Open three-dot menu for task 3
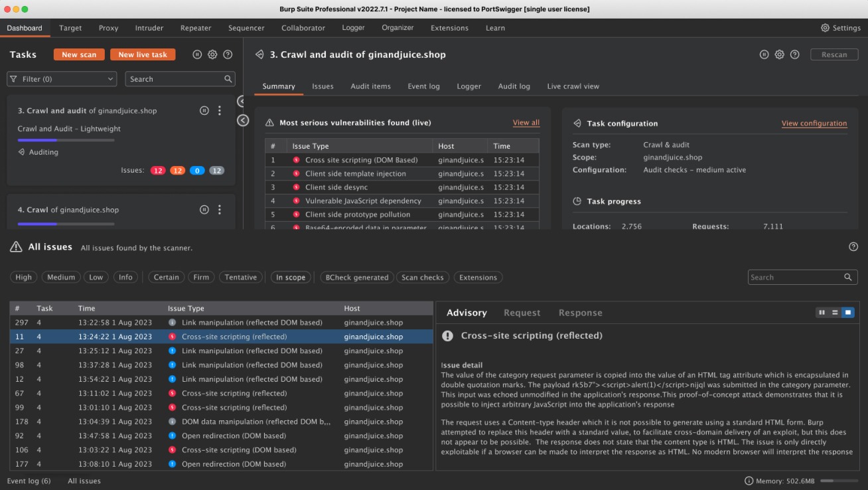868x490 pixels. click(x=220, y=111)
